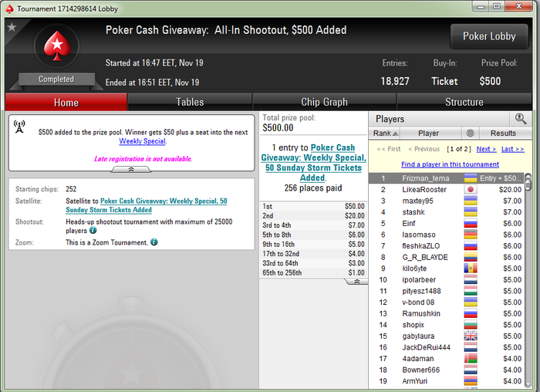Viewport: 540px width, 392px height.
Task: Click the Poker Lobby button
Action: (489, 36)
